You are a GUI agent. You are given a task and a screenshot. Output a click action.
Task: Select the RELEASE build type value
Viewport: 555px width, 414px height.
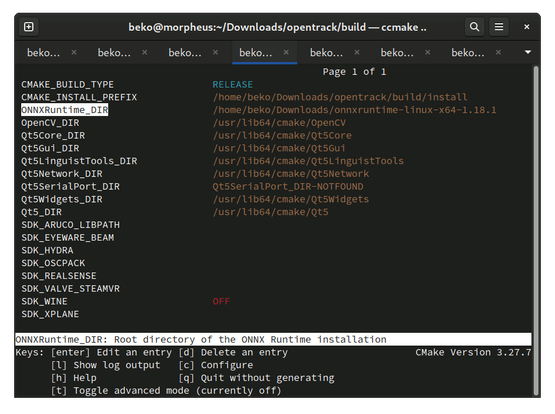(233, 85)
